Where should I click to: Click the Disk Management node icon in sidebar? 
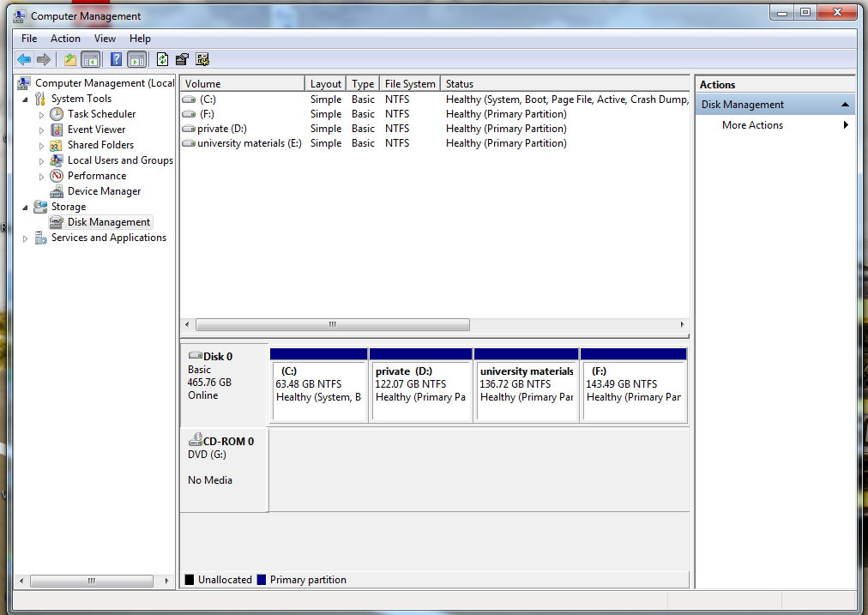pos(56,221)
